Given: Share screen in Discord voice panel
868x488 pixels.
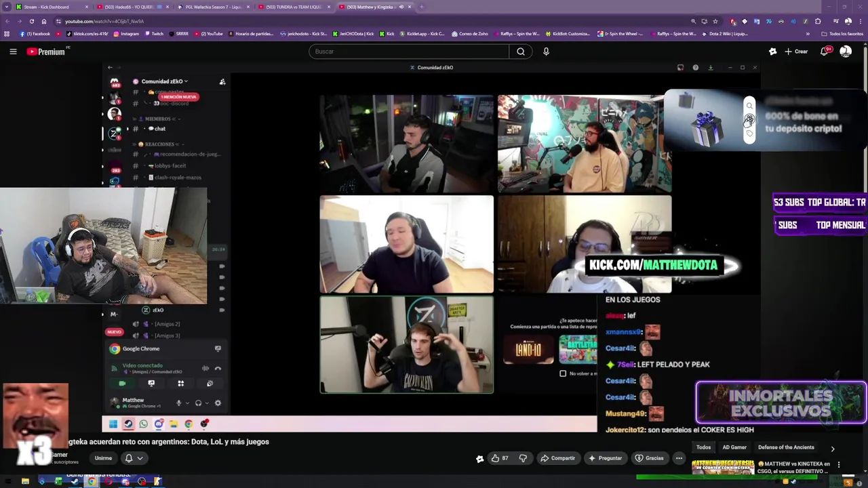Looking at the screenshot, I should (x=151, y=384).
